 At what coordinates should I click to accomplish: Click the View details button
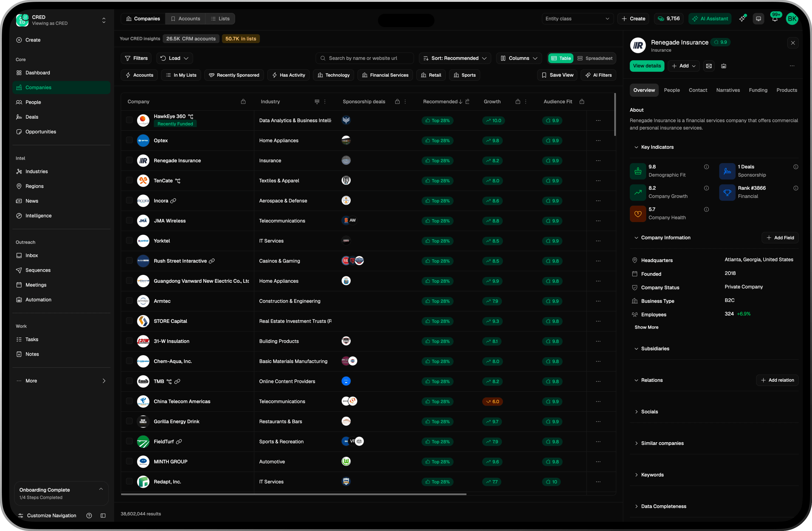click(x=647, y=66)
